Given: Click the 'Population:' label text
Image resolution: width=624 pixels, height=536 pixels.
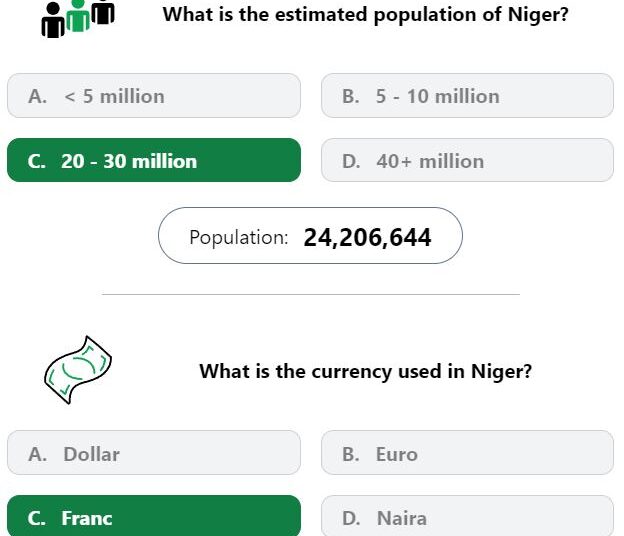Looking at the screenshot, I should (239, 238).
